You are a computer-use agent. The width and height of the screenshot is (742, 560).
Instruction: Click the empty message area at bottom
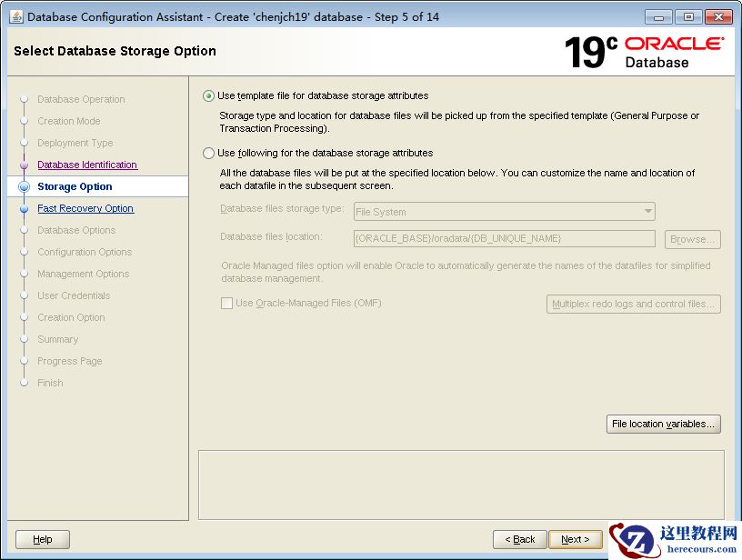coord(461,485)
